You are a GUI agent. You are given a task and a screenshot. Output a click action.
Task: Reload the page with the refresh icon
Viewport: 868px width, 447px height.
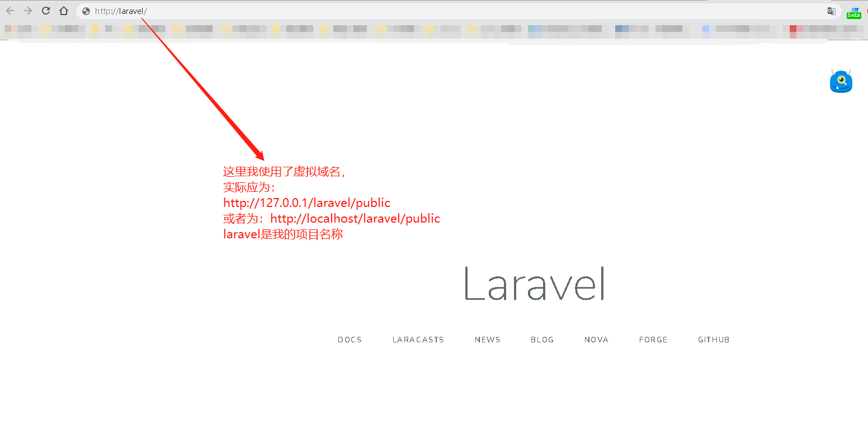tap(46, 11)
